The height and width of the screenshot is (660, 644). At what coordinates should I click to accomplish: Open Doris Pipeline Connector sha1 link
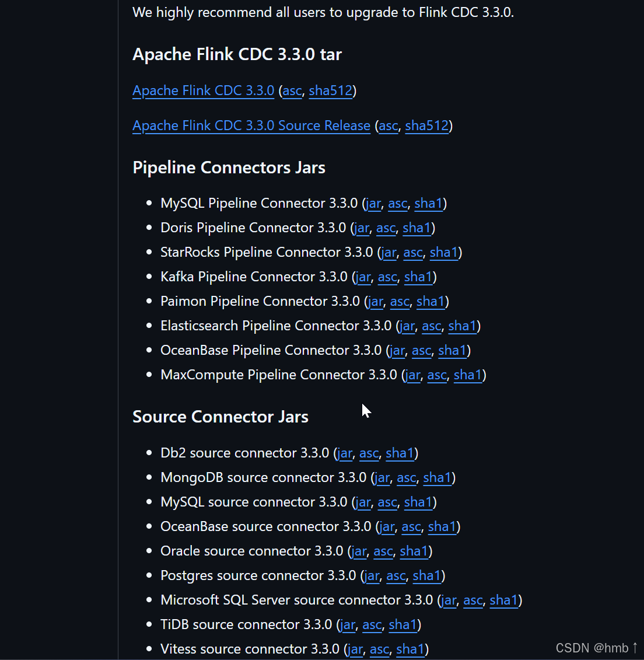coord(417,228)
